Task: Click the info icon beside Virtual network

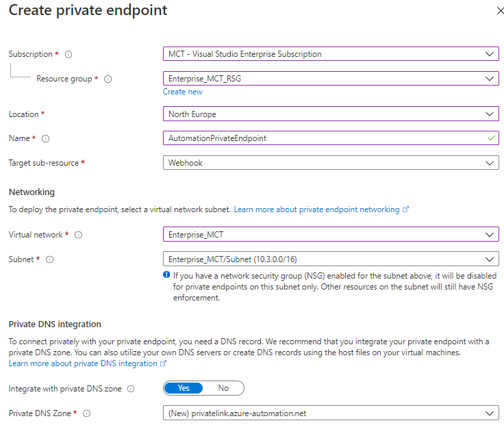Action: tap(79, 235)
